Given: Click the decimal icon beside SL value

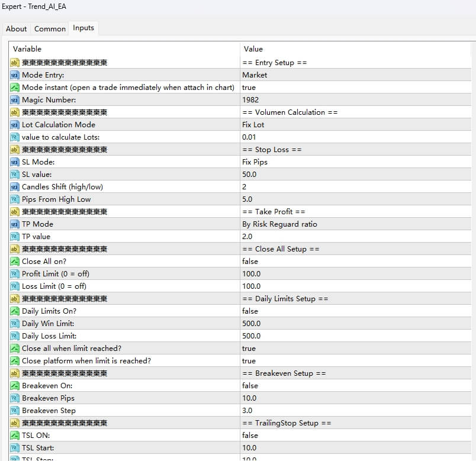Looking at the screenshot, I should 15,175.
